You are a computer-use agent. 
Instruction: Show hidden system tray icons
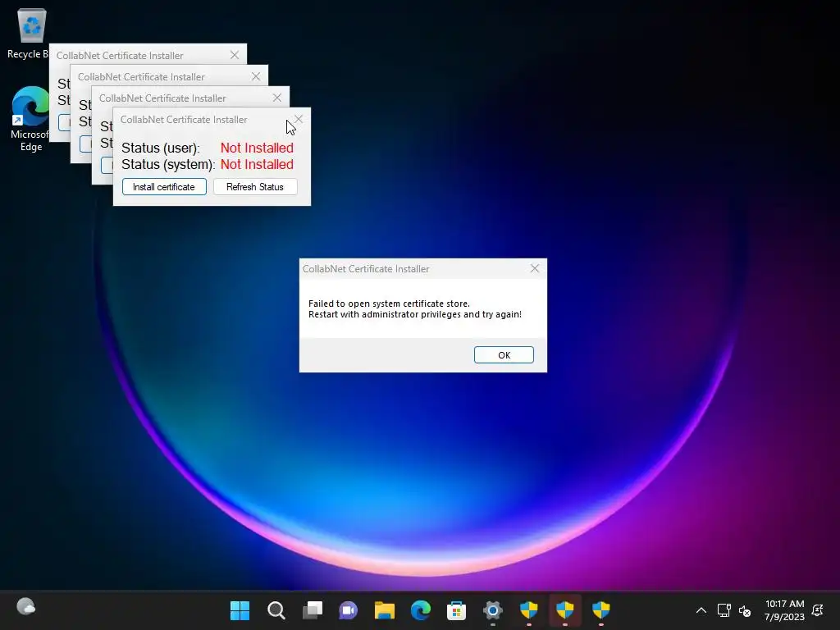tap(701, 610)
